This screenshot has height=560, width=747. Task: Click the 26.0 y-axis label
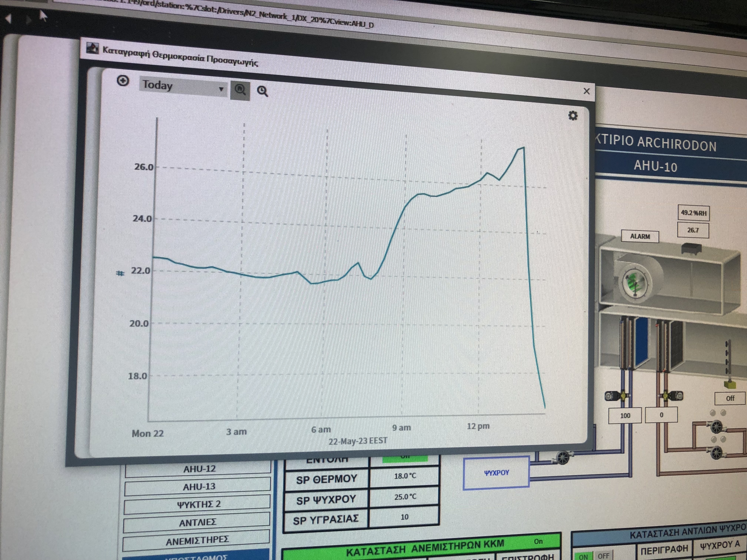point(144,167)
